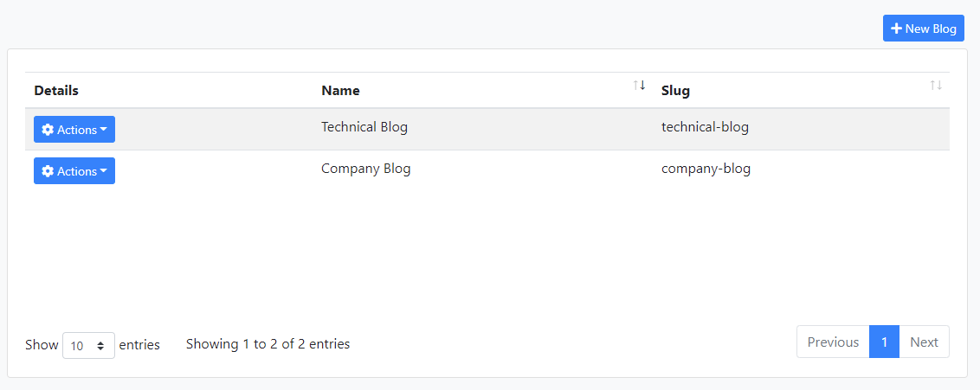Expand Actions dropdown caret for Company Blog
The width and height of the screenshot is (980, 390).
click(104, 171)
